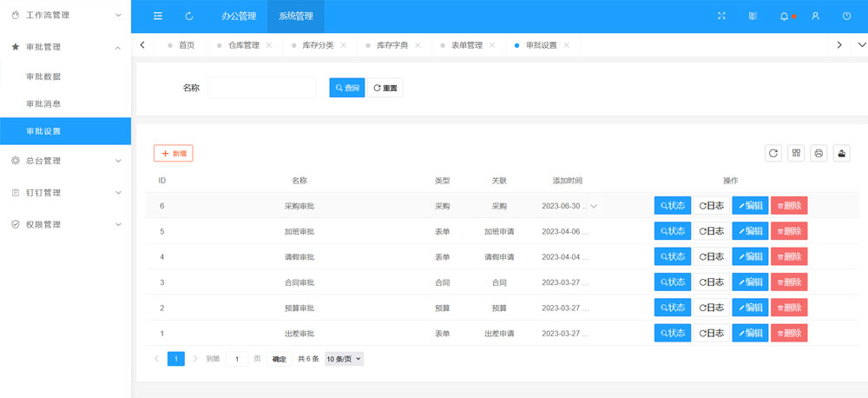Viewport: 868px width, 398px height.
Task: Select page 1 in pagination
Action: tap(176, 359)
